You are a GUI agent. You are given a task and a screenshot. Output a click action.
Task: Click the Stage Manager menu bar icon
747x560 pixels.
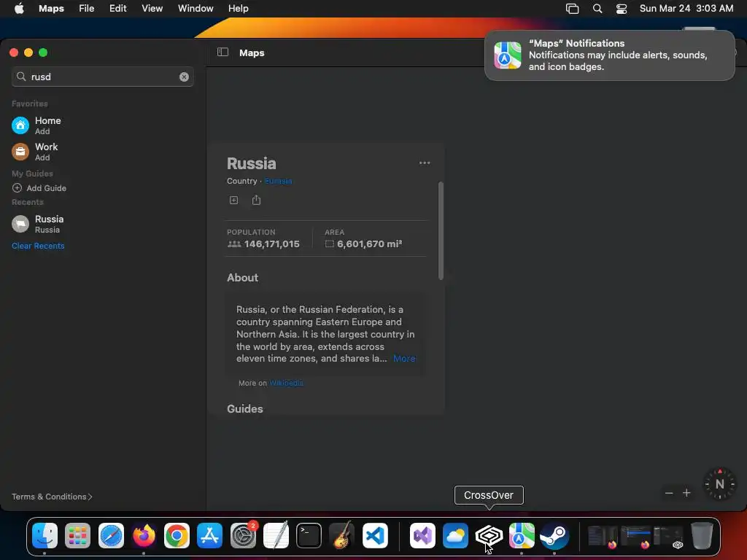(572, 9)
